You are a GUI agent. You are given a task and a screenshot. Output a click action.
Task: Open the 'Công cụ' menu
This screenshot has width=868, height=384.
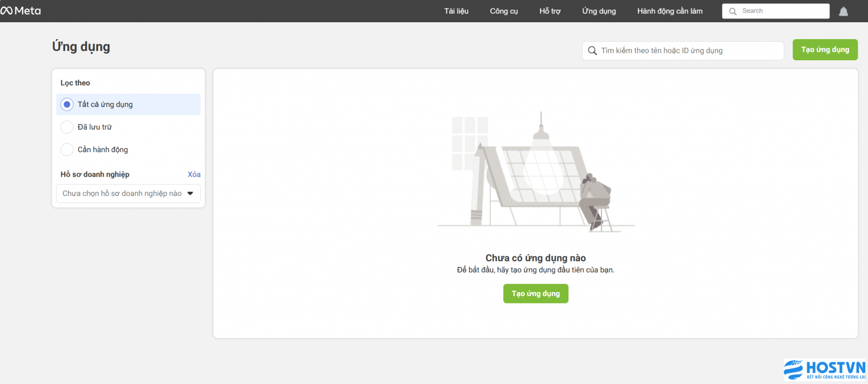click(504, 11)
